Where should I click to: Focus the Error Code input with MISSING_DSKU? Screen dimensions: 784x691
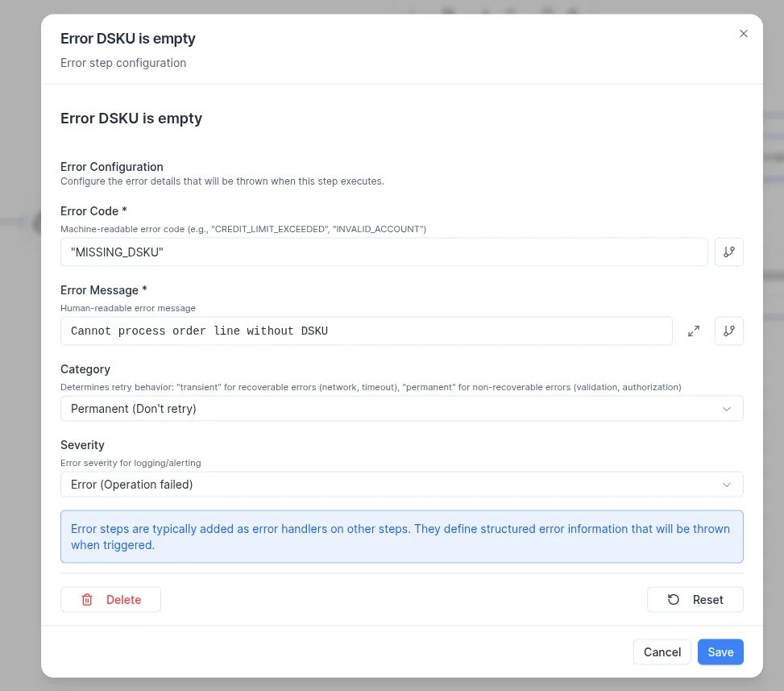tap(384, 252)
